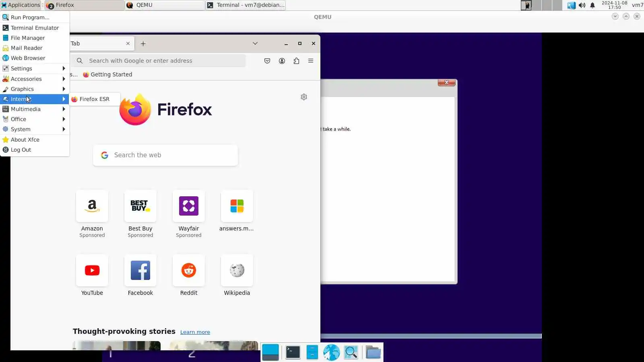Viewport: 644px width, 362px height.
Task: Click the Search the web box
Action: click(x=165, y=155)
